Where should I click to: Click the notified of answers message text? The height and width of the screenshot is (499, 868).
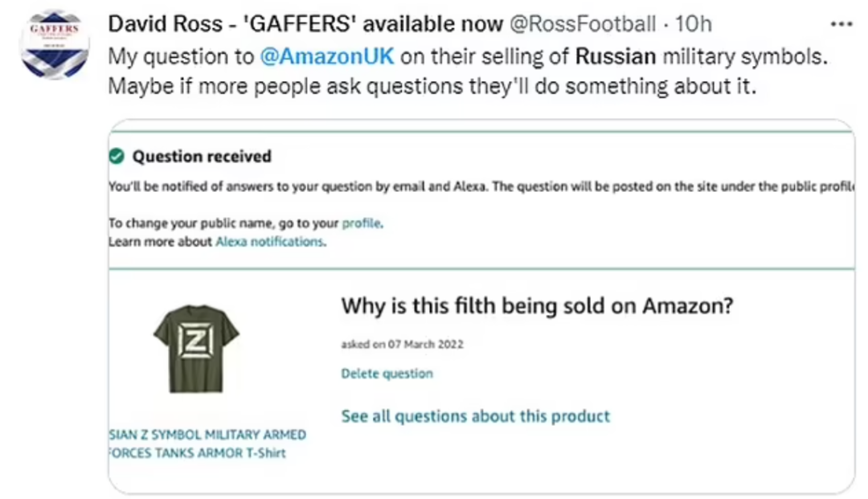(482, 187)
